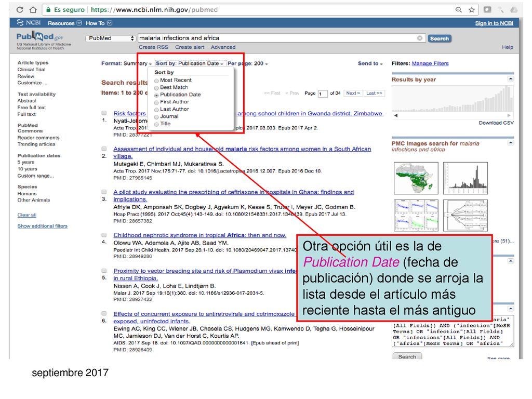Open the multi-panel scatter plots thumbnail
The width and height of the screenshot is (532, 399).
(x=416, y=216)
